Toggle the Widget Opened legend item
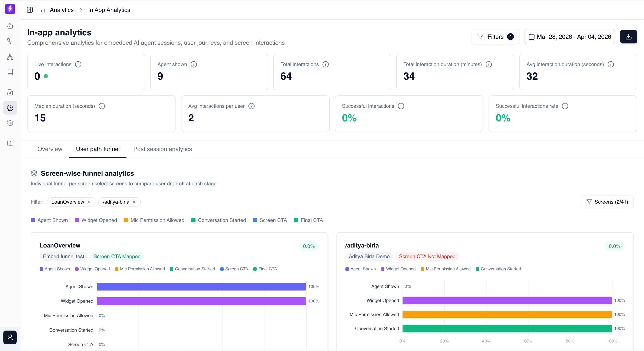644x351 pixels. point(96,220)
